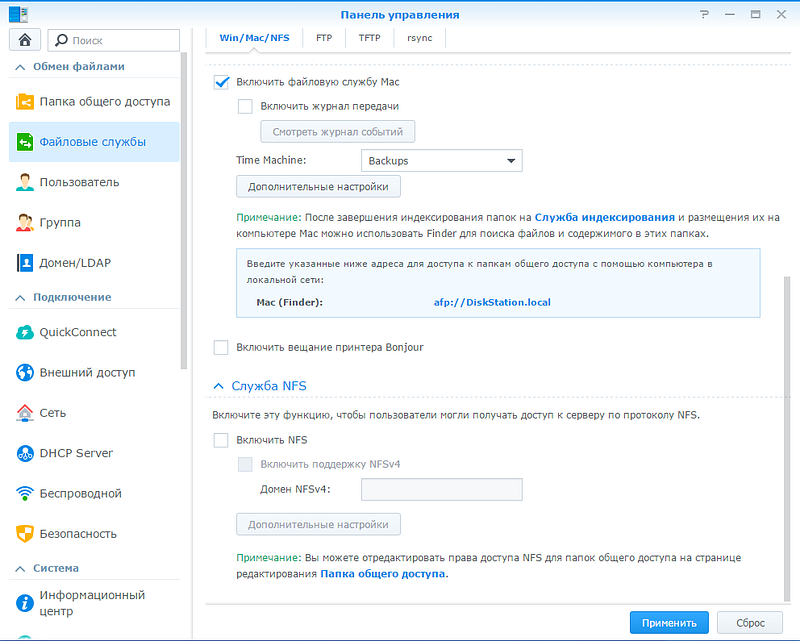Switch to the rsync tab
800x641 pixels.
[x=419, y=38]
